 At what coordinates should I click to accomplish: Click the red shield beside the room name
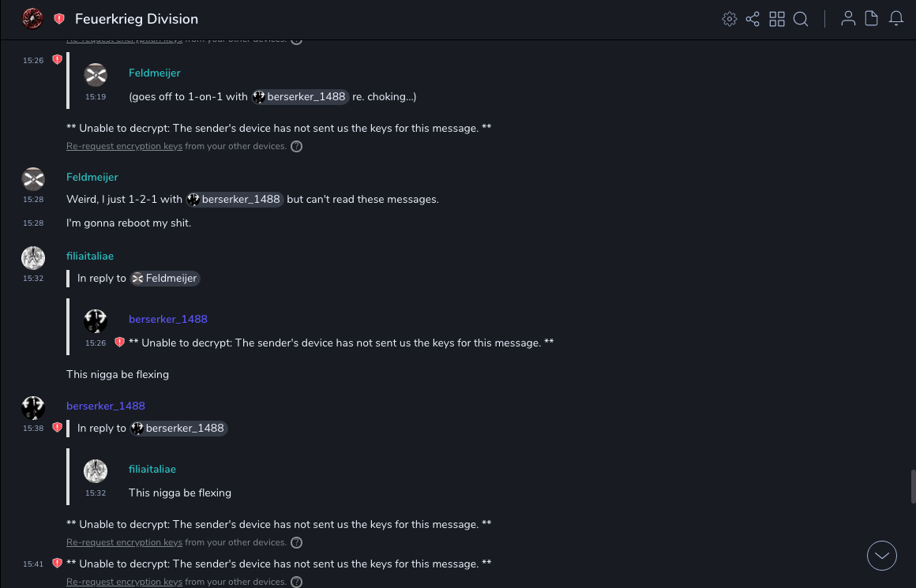pos(59,19)
